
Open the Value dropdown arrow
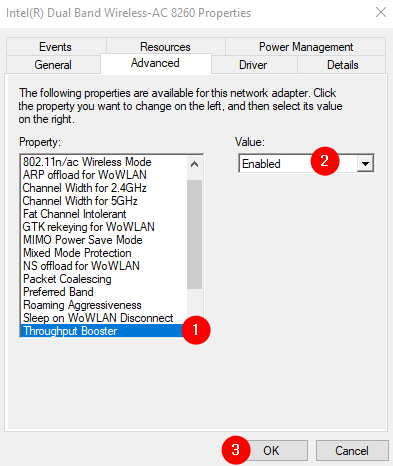(x=365, y=163)
